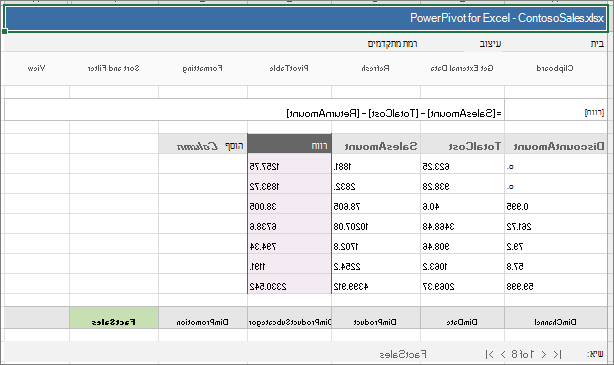Click the single arrow just before 1 of 8
The width and height of the screenshot is (614, 365).
pos(544,354)
